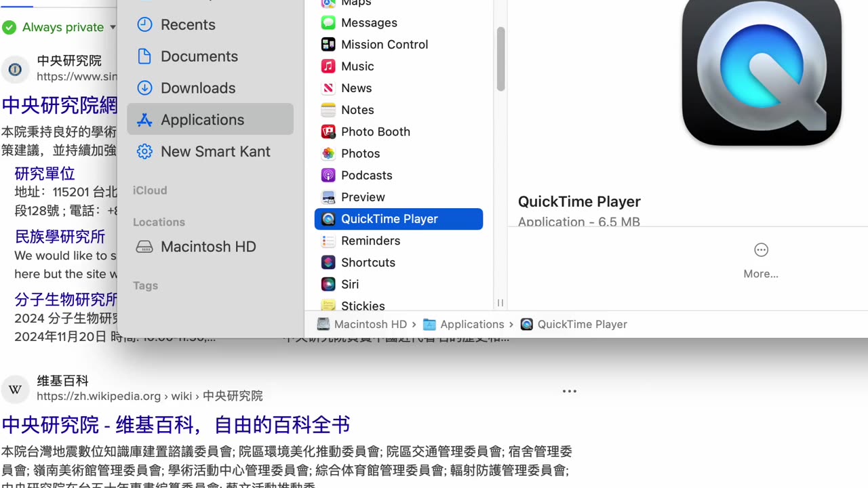Open the 中央研究院網 main result title
The width and height of the screenshot is (868, 488).
pyautogui.click(x=59, y=105)
